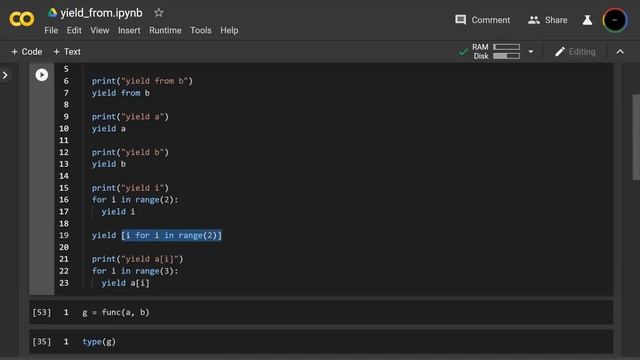
Task: Open the Comment panel
Action: point(482,20)
